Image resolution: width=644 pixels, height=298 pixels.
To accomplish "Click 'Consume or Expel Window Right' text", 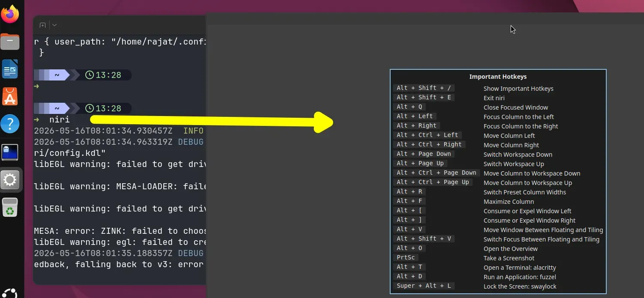I will click(530, 221).
